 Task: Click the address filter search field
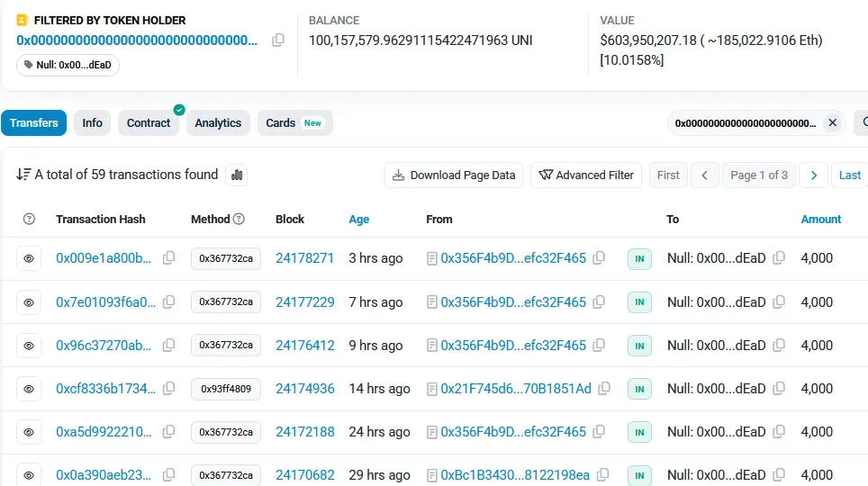[x=746, y=122]
